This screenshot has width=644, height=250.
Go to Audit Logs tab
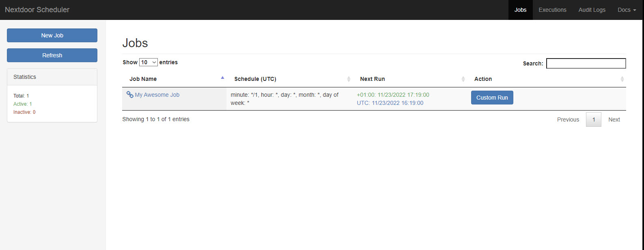[592, 10]
